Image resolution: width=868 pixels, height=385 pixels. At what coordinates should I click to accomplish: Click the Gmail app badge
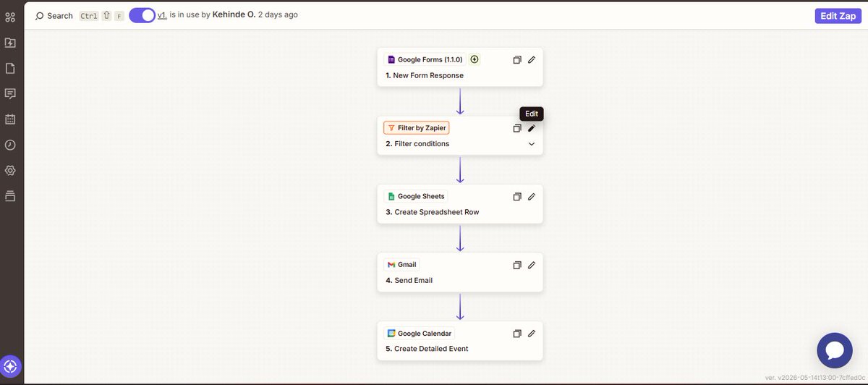point(401,265)
